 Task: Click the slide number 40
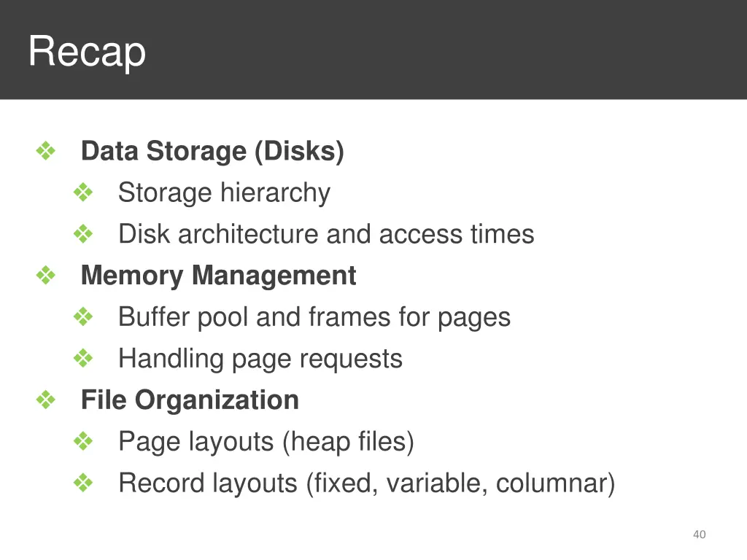coord(700,534)
